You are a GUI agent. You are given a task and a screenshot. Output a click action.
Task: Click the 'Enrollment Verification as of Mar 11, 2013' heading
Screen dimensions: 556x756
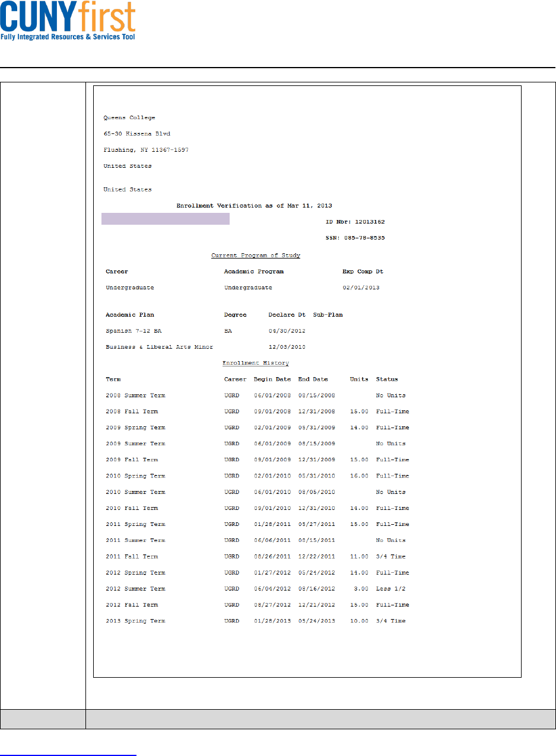(x=255, y=206)
